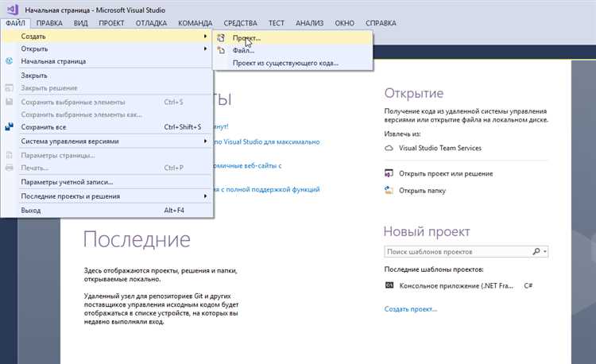
Task: Click the C# language label of template
Action: [528, 286]
